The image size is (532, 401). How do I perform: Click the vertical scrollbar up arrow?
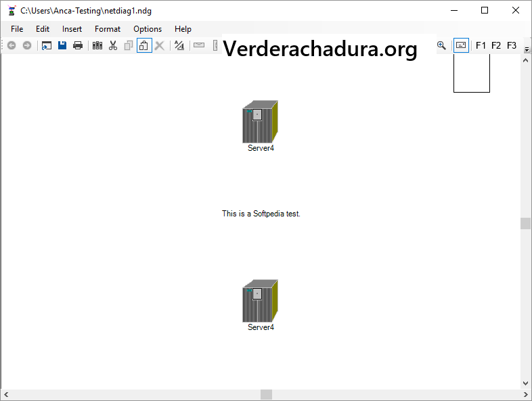pyautogui.click(x=525, y=60)
